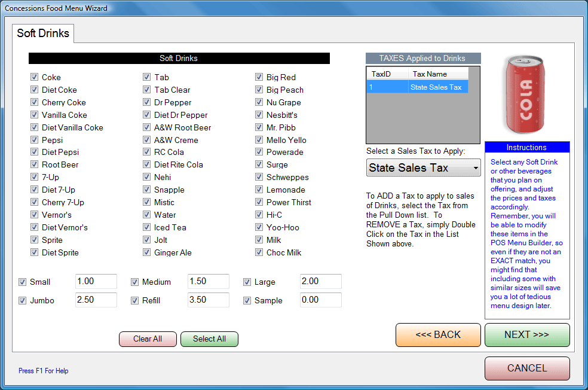Image resolution: width=588 pixels, height=390 pixels.
Task: Uncheck the Diet Rite Cola checkbox
Action: 146,164
